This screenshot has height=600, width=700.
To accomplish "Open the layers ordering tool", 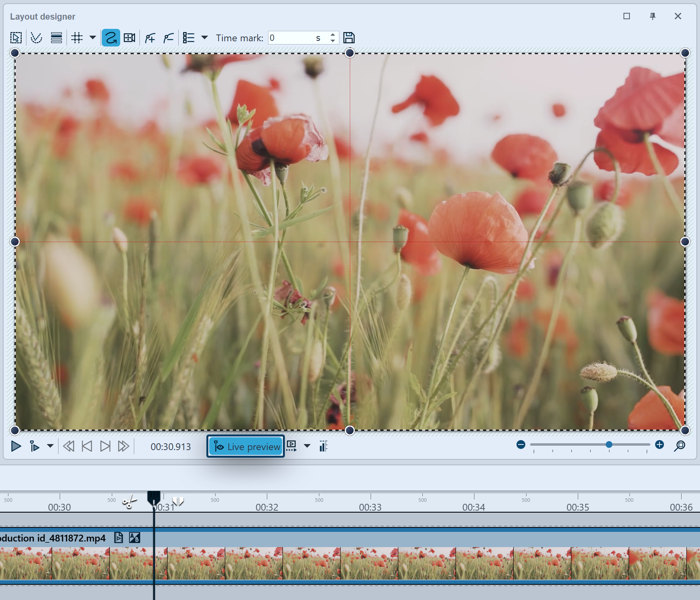I will 56,38.
